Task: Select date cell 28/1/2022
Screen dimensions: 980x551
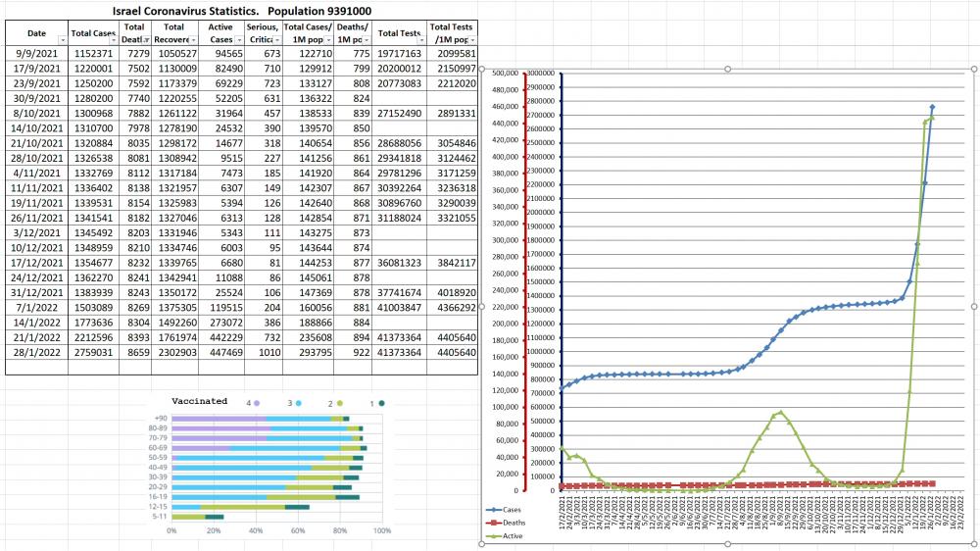Action: [x=37, y=353]
